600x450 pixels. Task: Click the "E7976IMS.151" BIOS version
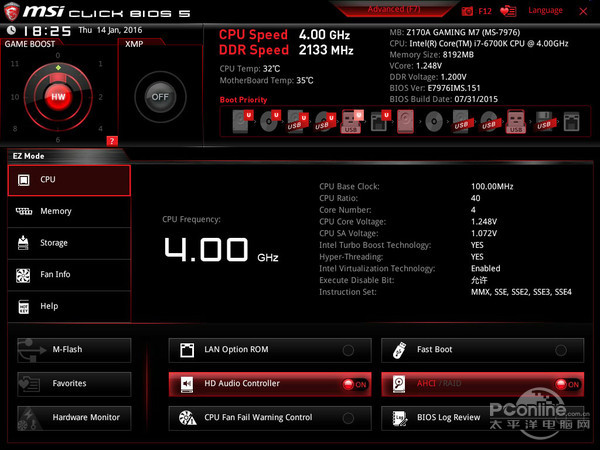click(454, 88)
